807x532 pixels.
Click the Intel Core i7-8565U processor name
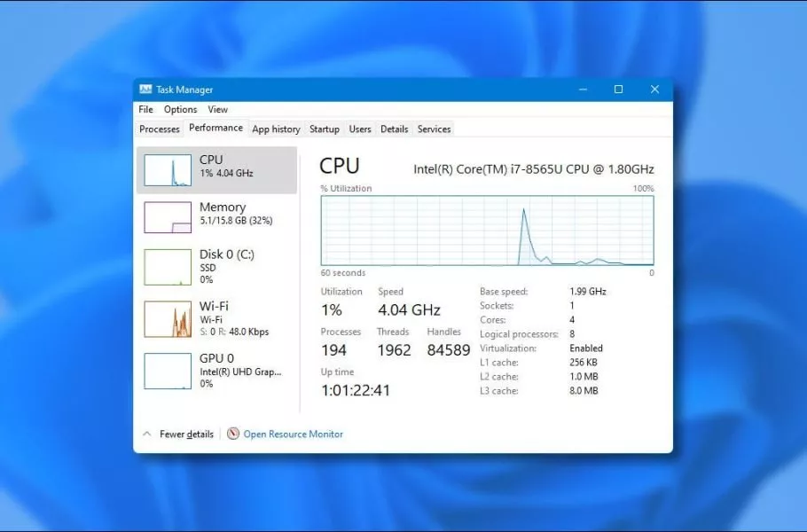(x=534, y=169)
